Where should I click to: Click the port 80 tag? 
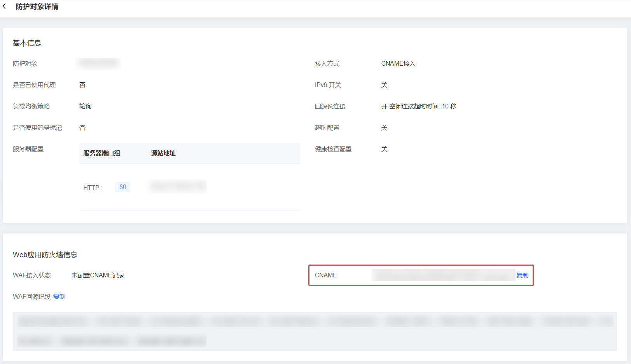(122, 187)
